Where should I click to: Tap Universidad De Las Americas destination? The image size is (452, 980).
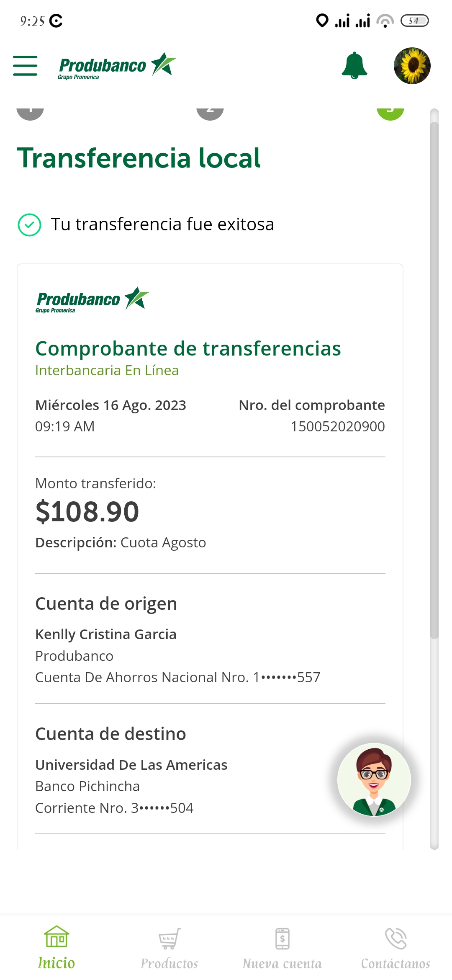[x=131, y=765]
